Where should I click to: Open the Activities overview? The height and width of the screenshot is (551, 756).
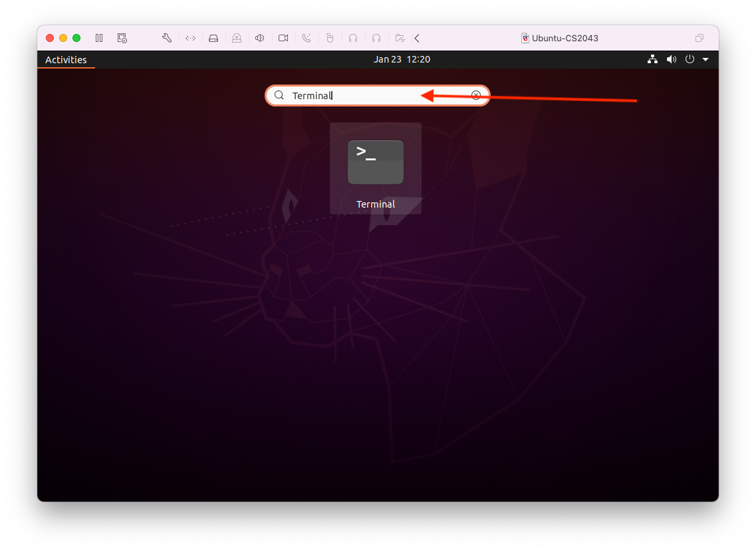pyautogui.click(x=66, y=60)
